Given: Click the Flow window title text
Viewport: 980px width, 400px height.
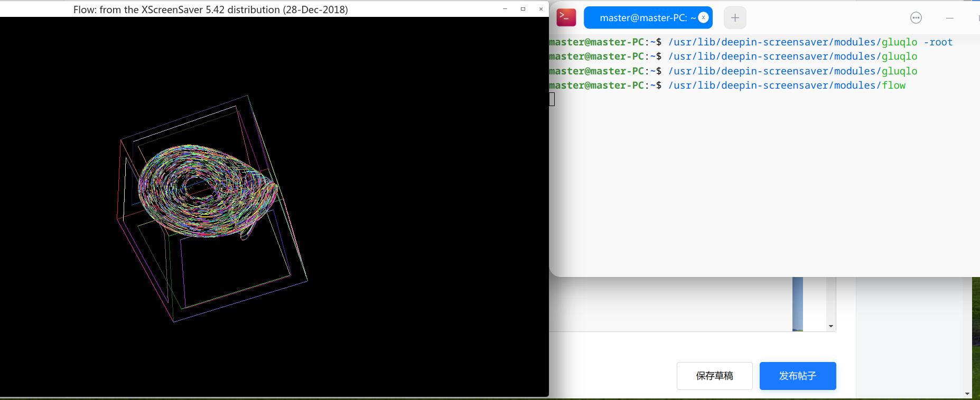Looking at the screenshot, I should (210, 9).
